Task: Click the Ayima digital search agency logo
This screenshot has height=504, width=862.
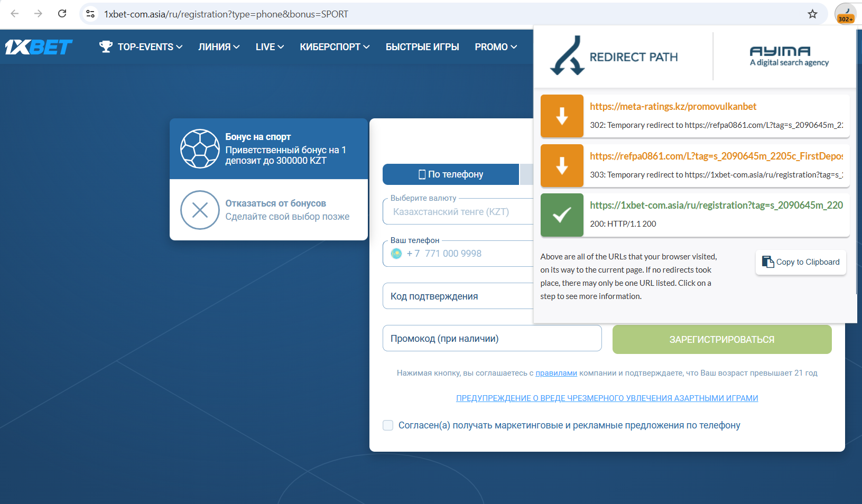Action: [789, 56]
